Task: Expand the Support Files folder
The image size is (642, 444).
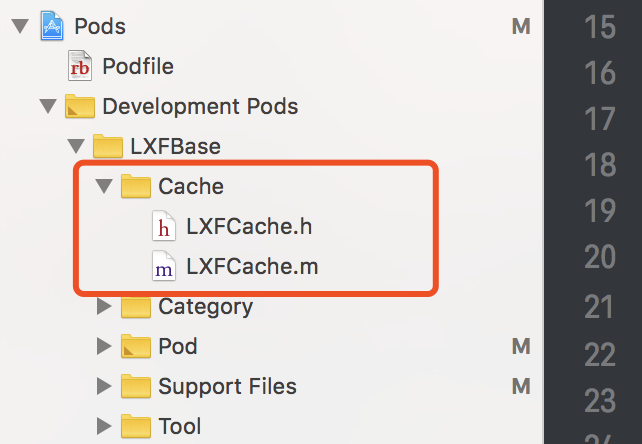Action: [x=104, y=386]
